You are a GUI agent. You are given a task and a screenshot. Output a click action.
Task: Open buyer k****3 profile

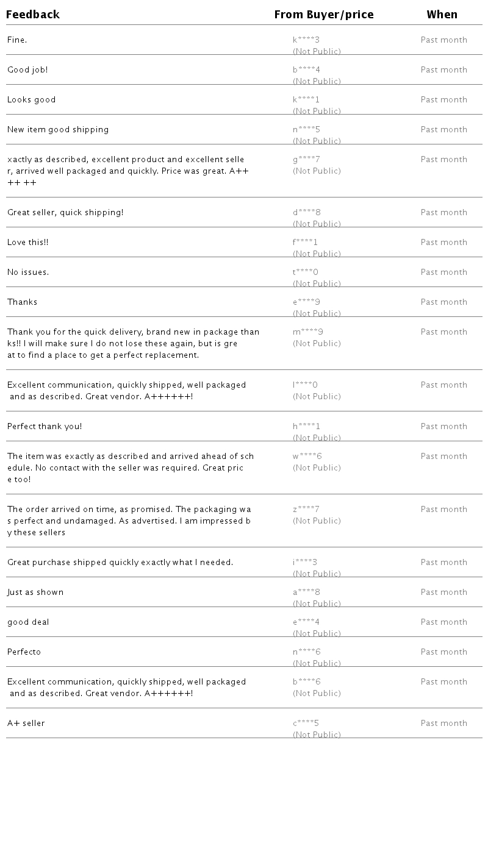306,40
